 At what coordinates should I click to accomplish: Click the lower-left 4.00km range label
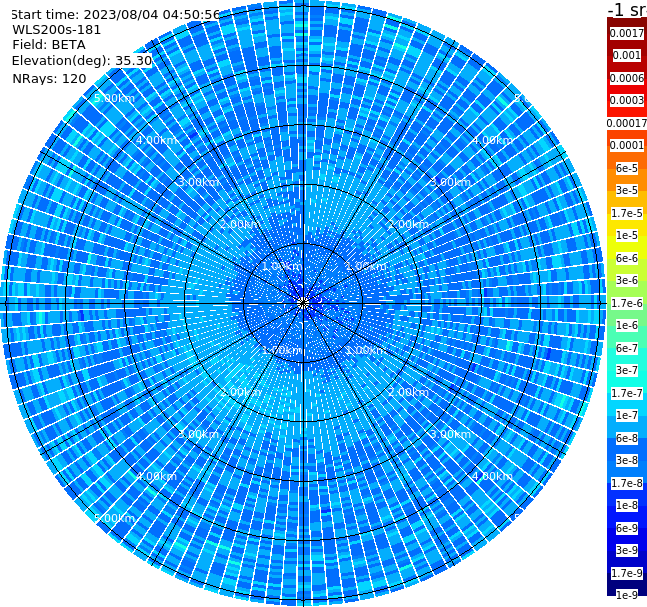pyautogui.click(x=156, y=476)
